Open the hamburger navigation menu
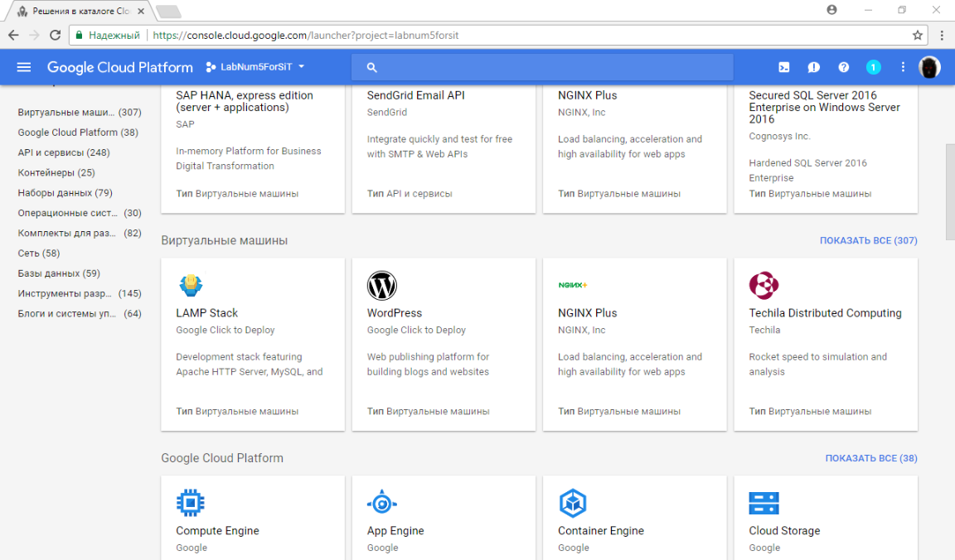Image resolution: width=955 pixels, height=560 pixels. click(x=24, y=67)
